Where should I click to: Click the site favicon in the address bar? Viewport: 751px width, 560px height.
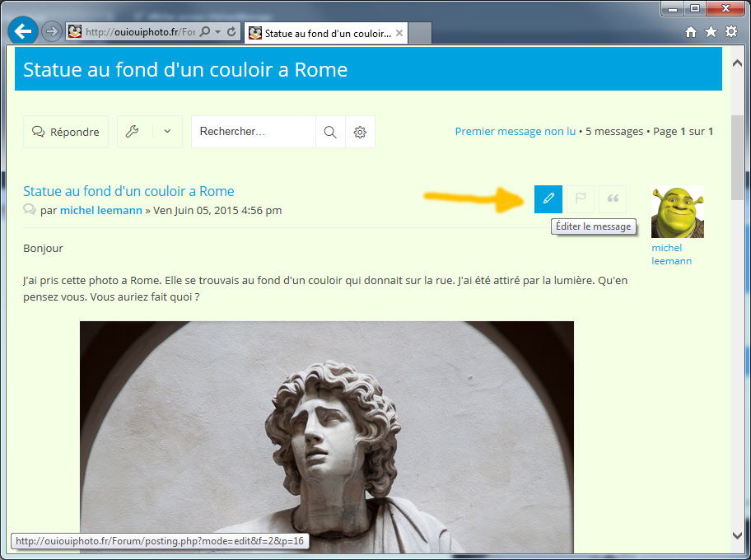click(75, 31)
